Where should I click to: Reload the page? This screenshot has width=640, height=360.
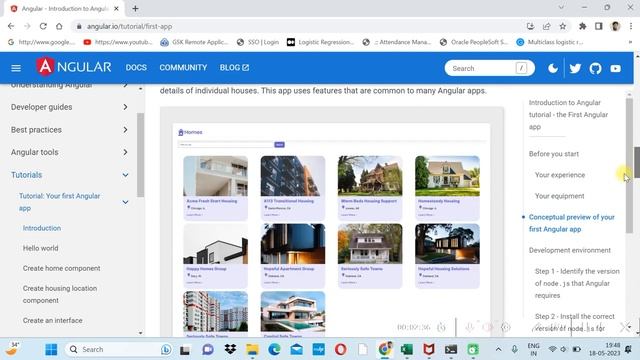click(x=43, y=26)
